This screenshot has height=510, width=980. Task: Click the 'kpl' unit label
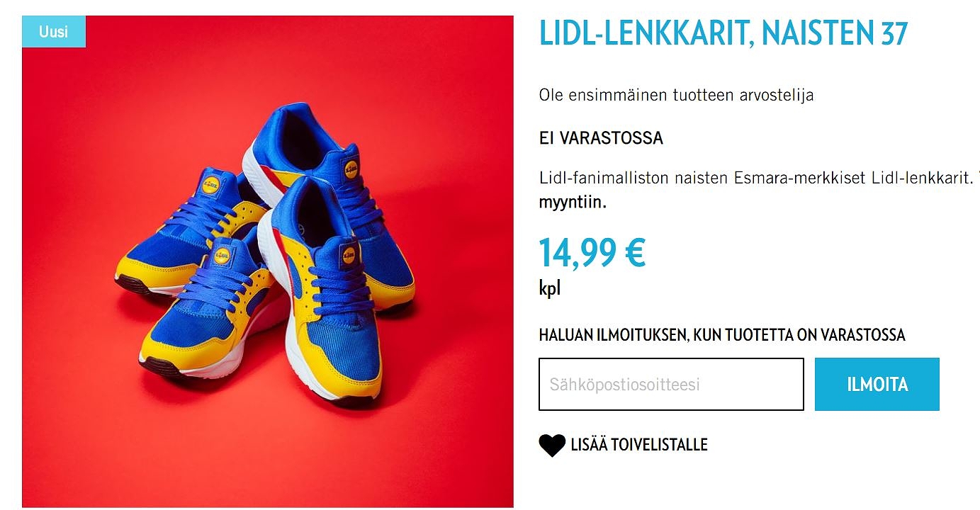click(549, 289)
